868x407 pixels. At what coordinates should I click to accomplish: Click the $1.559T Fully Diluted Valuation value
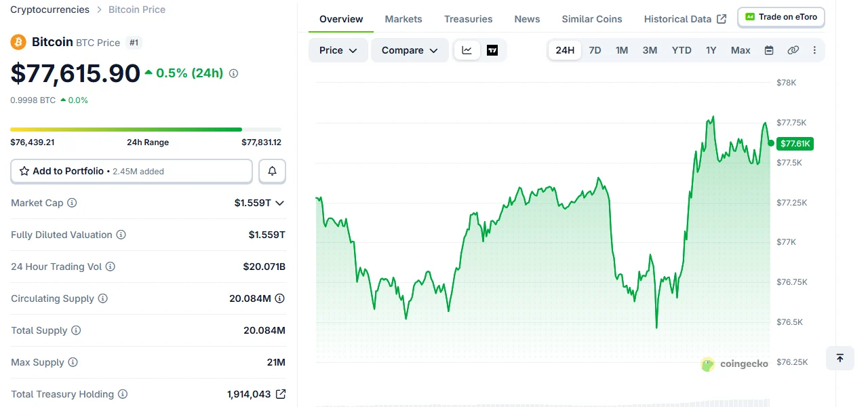[267, 235]
